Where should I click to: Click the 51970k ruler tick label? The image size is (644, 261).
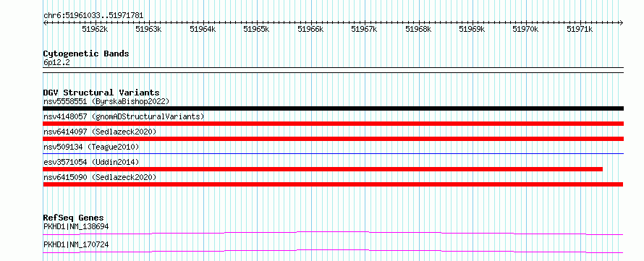coord(526,29)
